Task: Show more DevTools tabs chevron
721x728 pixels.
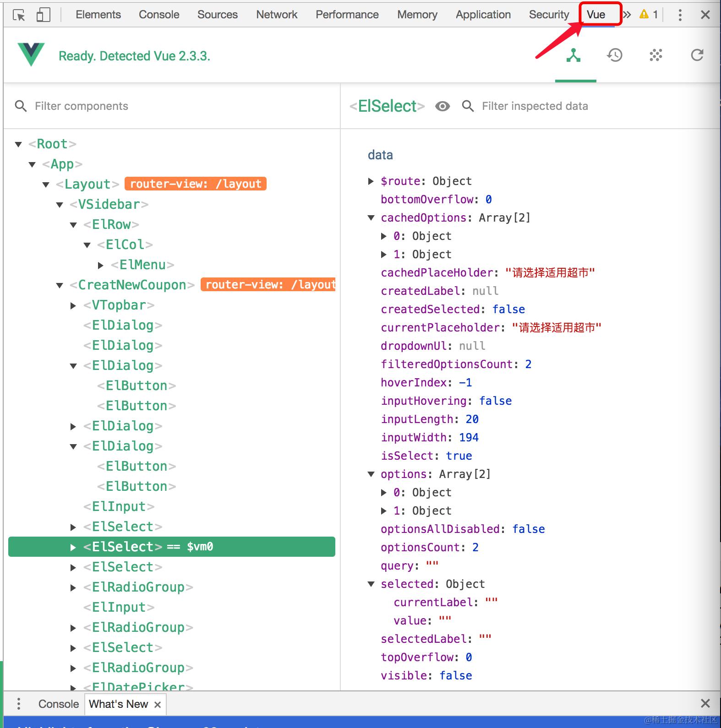Action: (x=627, y=15)
